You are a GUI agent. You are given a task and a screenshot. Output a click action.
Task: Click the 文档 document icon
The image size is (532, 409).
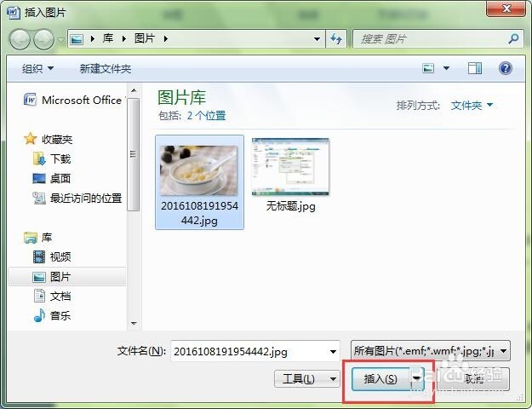39,296
